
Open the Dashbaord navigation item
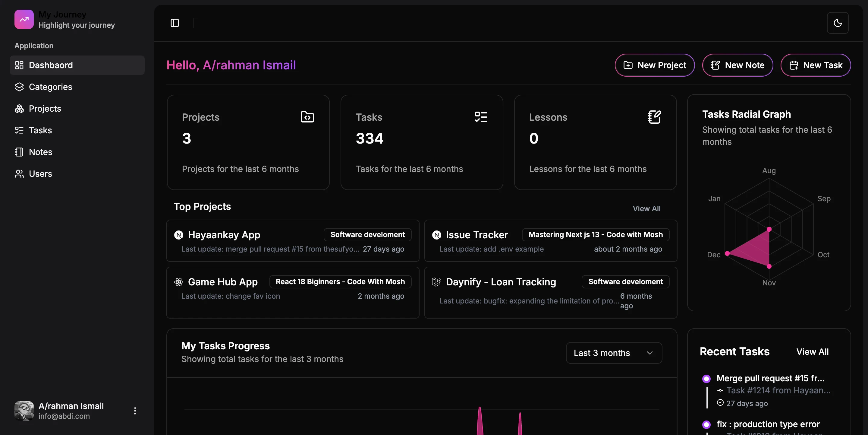(x=51, y=65)
